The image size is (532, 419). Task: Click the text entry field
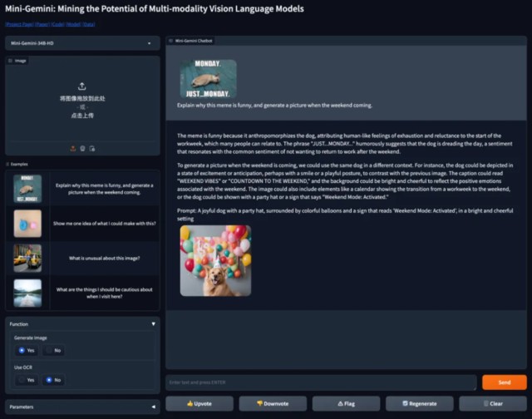click(x=321, y=382)
